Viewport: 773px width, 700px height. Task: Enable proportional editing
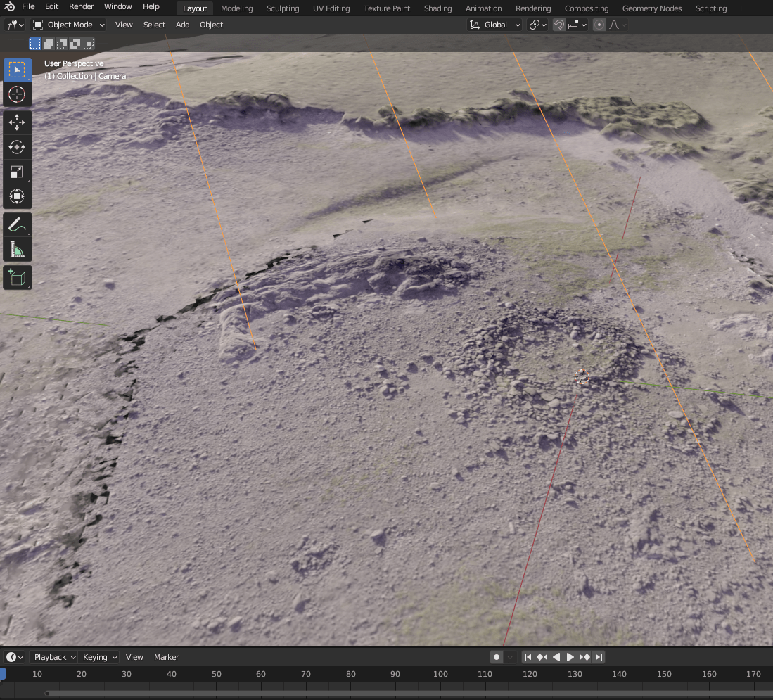click(x=599, y=25)
